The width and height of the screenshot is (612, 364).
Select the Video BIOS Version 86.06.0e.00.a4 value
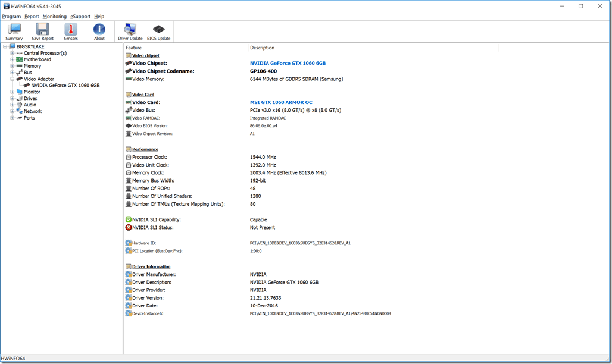pyautogui.click(x=264, y=126)
